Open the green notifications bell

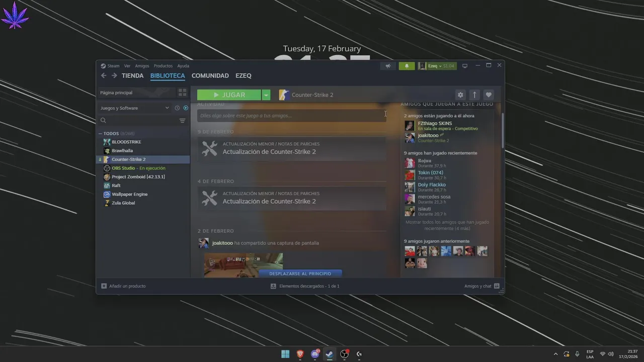point(407,66)
